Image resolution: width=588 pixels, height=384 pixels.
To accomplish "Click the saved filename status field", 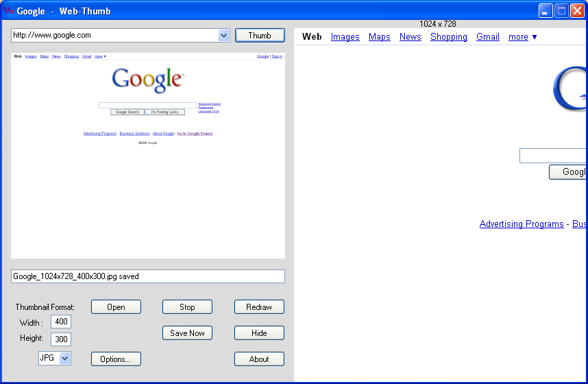I will [x=148, y=276].
